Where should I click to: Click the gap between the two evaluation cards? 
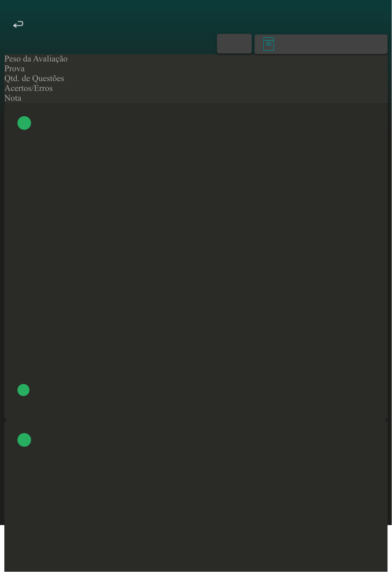[x=196, y=420]
